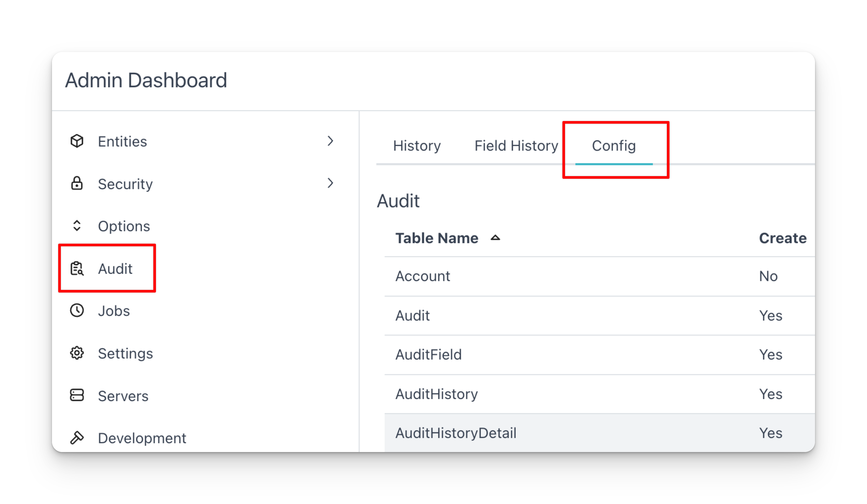Sort by the Create column header
This screenshot has height=504, width=867.
point(783,238)
